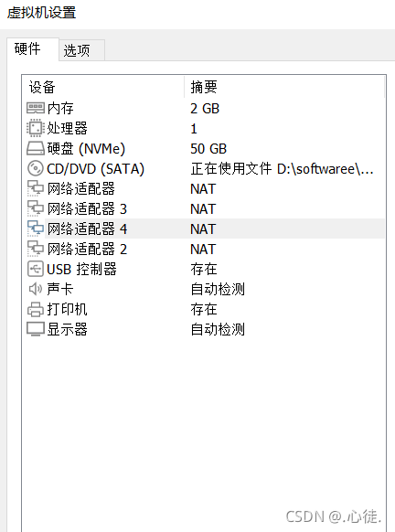Image resolution: width=395 pixels, height=532 pixels.
Task: Select the highlighted 网络适配器 4 label
Action: coord(87,229)
